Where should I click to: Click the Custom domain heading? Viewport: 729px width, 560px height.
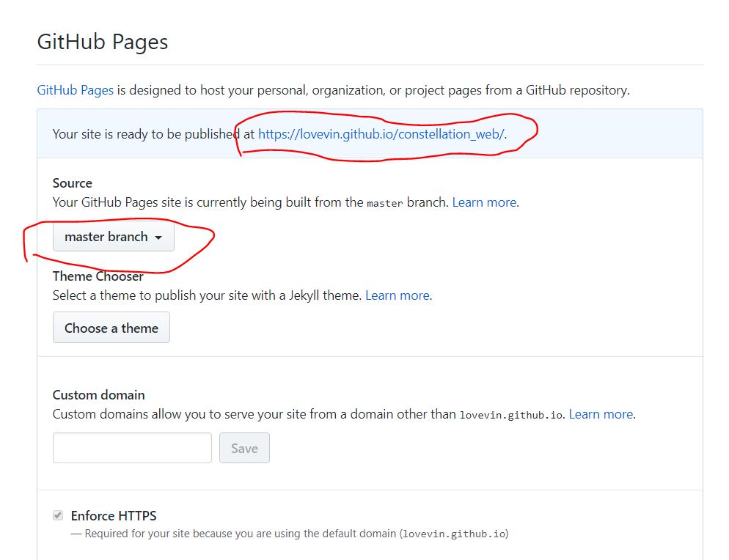(98, 395)
